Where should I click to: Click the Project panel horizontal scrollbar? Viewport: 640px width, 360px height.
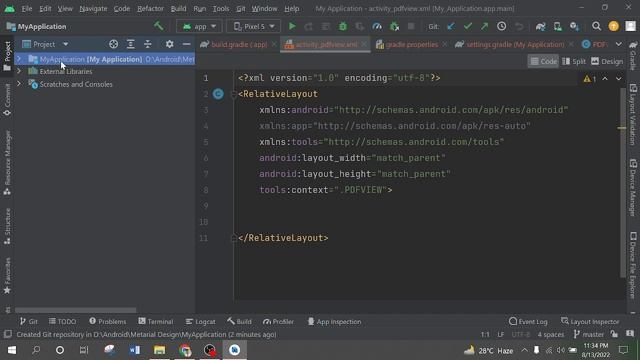[x=76, y=310]
